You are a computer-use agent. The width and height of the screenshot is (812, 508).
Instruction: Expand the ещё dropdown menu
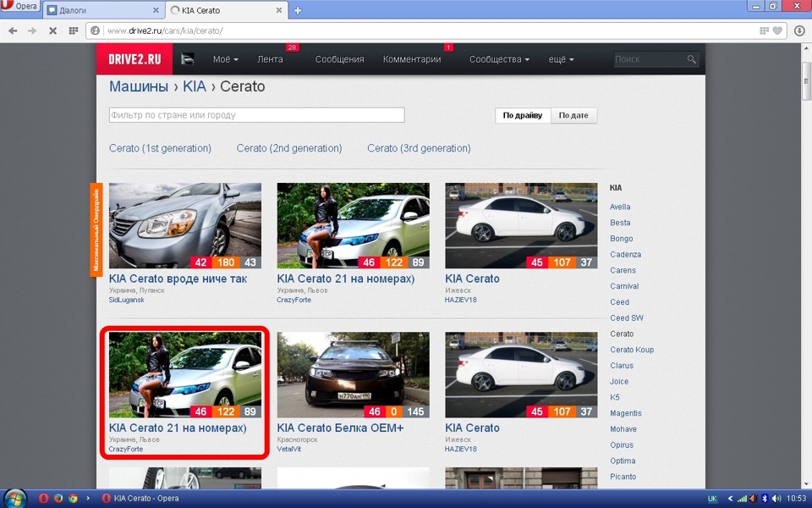tap(562, 59)
